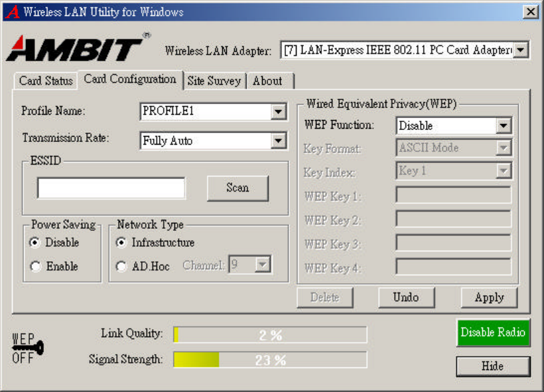
Task: Expand the WEP Function dropdown
Action: point(504,125)
